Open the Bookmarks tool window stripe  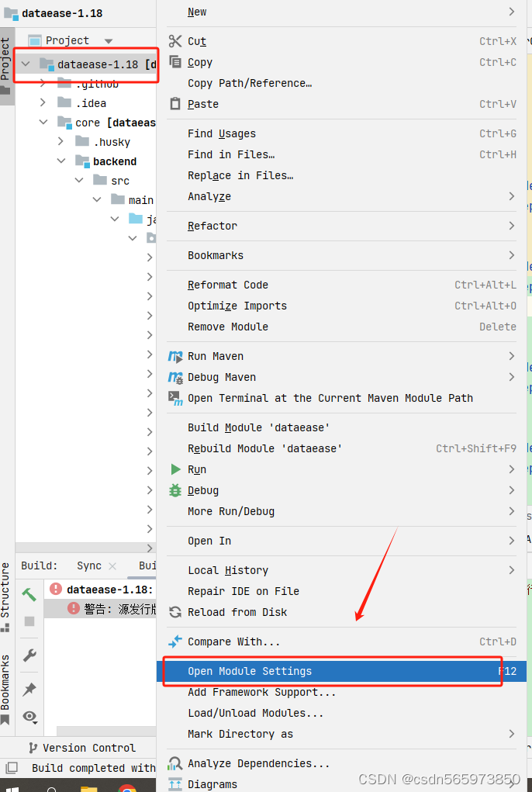(x=5, y=689)
